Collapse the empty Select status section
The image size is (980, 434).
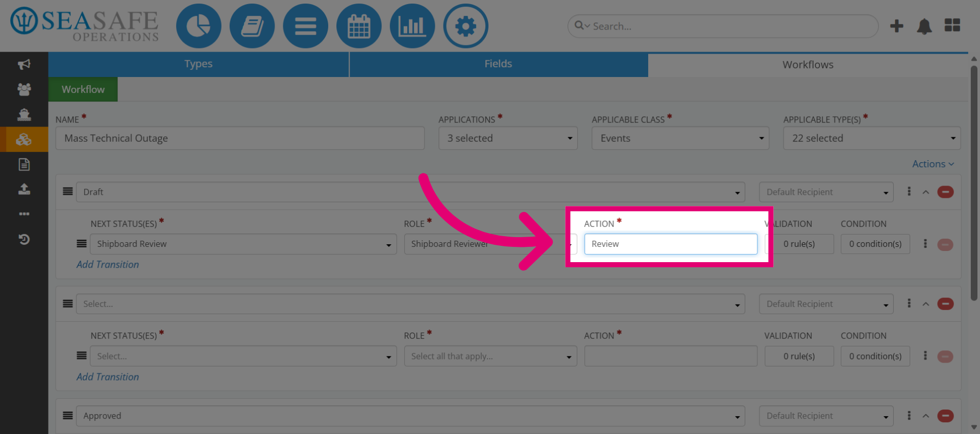point(926,304)
